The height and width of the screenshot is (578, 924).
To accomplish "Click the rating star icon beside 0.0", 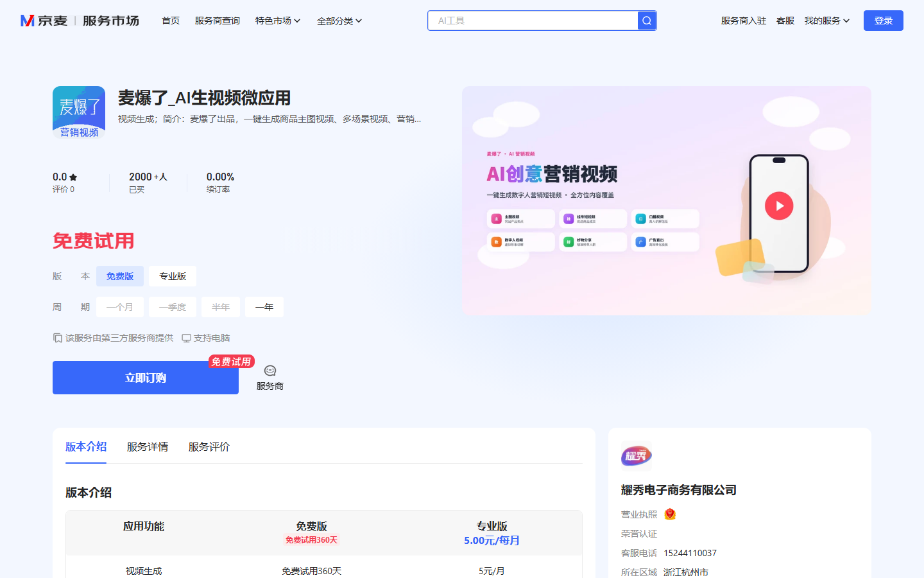I will pyautogui.click(x=73, y=177).
